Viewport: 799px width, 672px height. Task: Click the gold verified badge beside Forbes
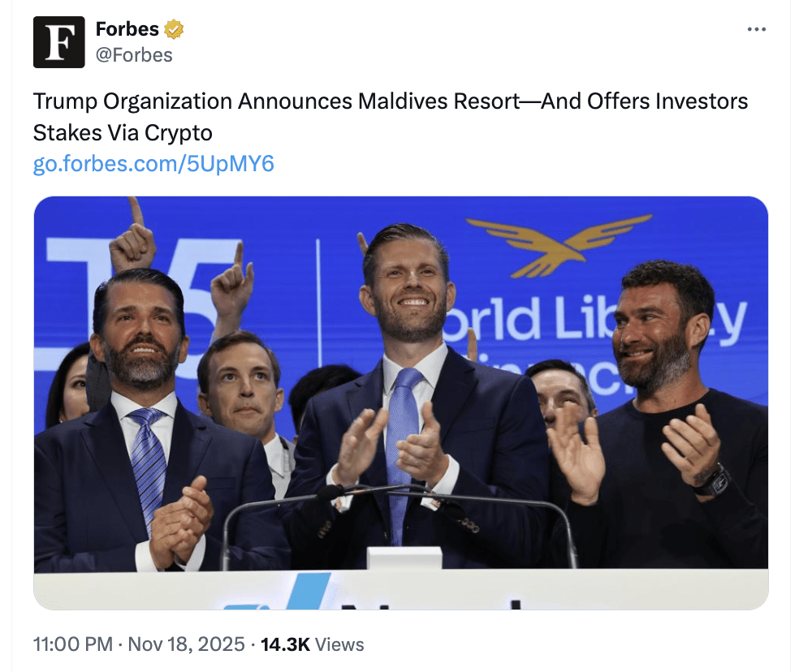[x=174, y=30]
